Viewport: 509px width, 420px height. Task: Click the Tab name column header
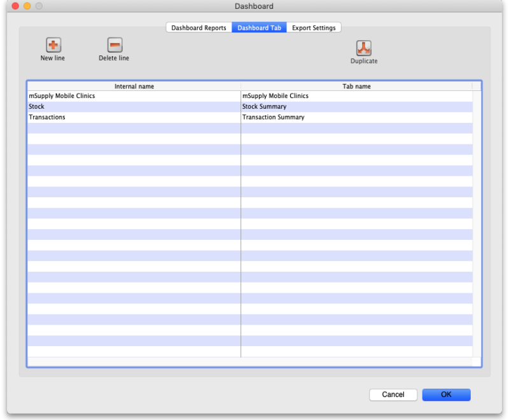point(356,86)
